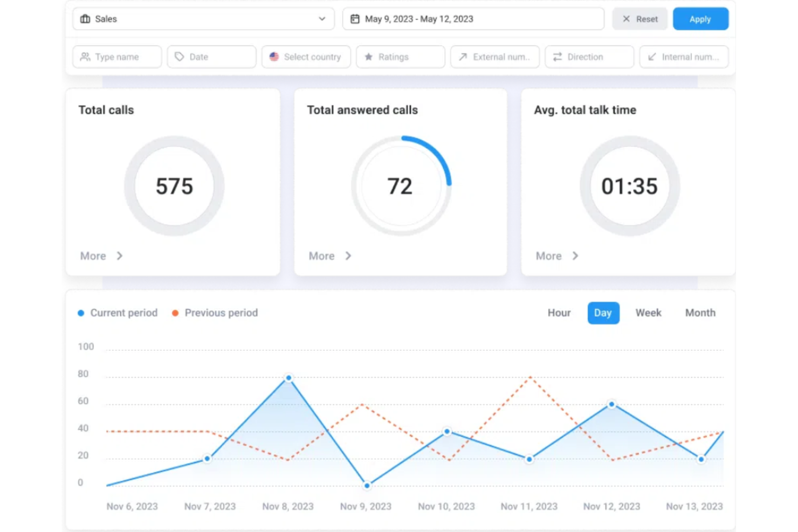
Task: Click the star icon on the Ratings filter
Action: [369, 57]
